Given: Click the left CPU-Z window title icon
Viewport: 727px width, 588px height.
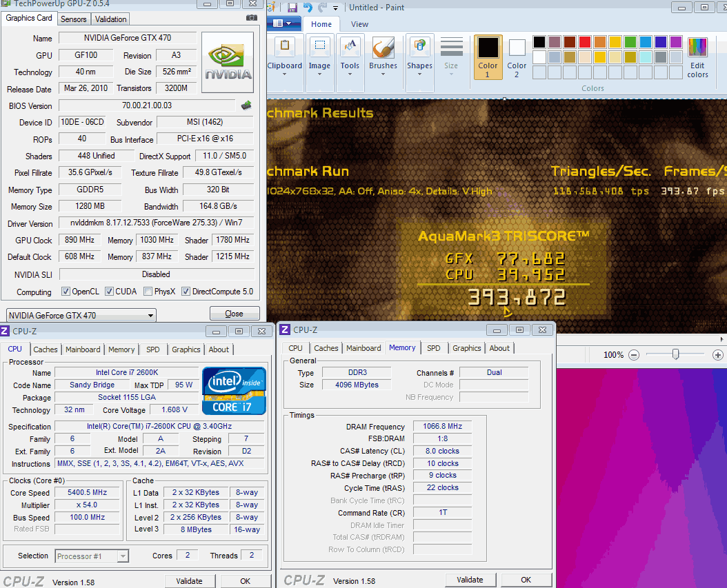Looking at the screenshot, I should click(5, 331).
